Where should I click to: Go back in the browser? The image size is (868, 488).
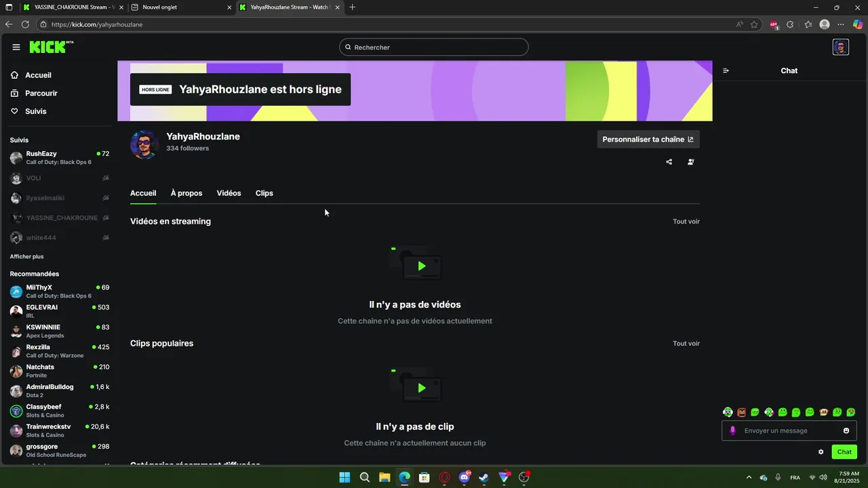(9, 24)
